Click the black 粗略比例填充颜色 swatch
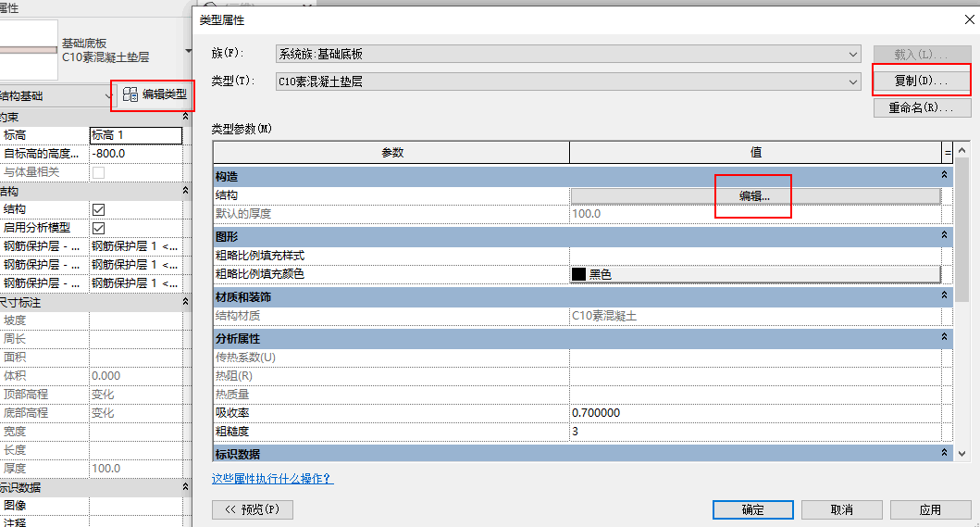 click(578, 274)
